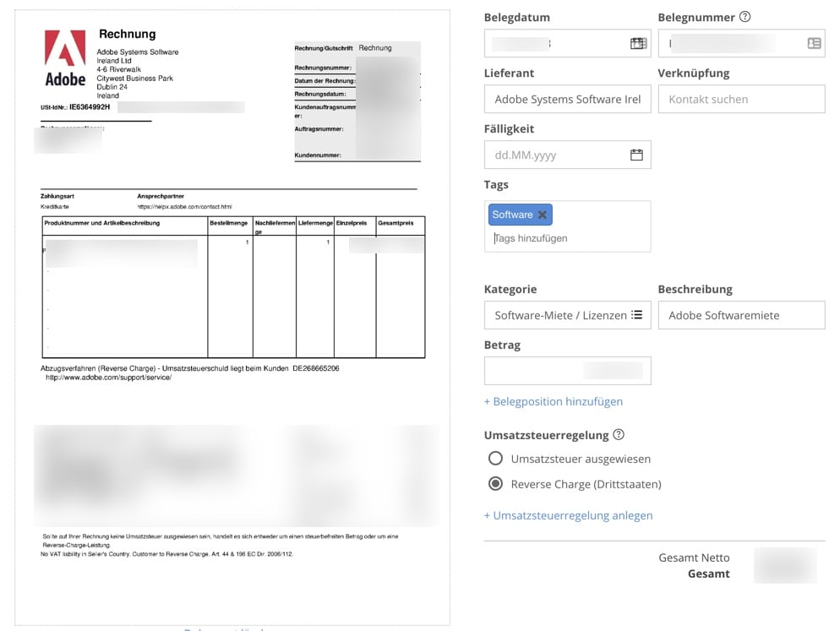Screen dimensions: 840x631
Task: Click the Kundennummer label on invoice
Action: coord(318,155)
